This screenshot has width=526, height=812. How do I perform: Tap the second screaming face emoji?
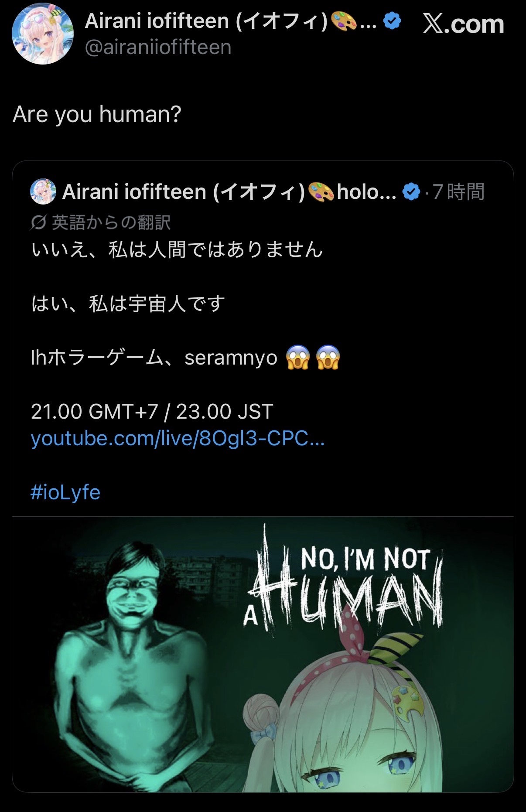tap(328, 358)
